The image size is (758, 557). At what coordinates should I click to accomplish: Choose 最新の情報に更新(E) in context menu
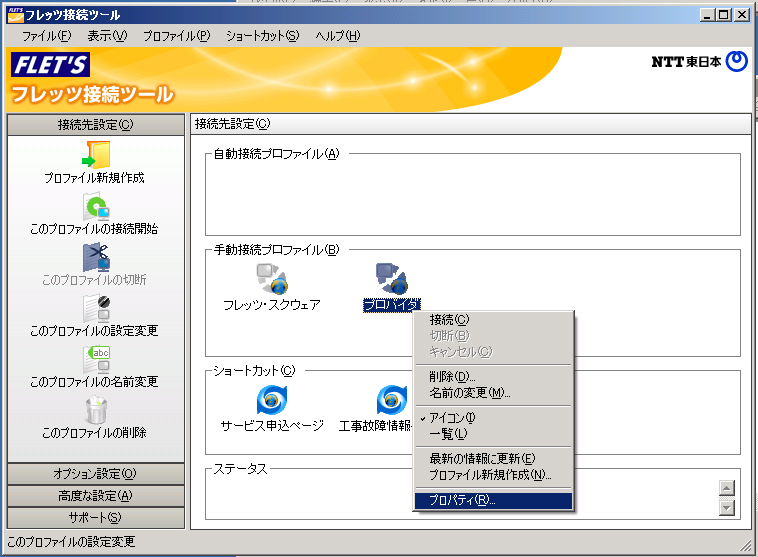click(493, 458)
